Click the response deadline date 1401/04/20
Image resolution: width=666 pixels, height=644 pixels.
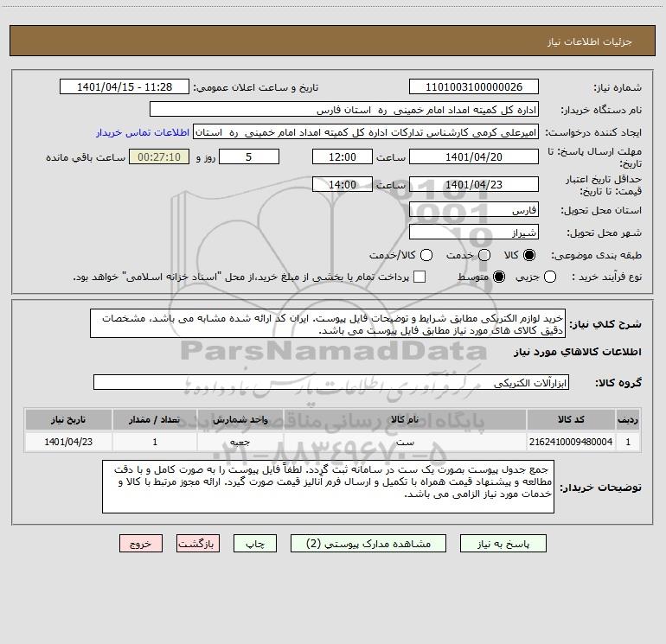tap(474, 156)
